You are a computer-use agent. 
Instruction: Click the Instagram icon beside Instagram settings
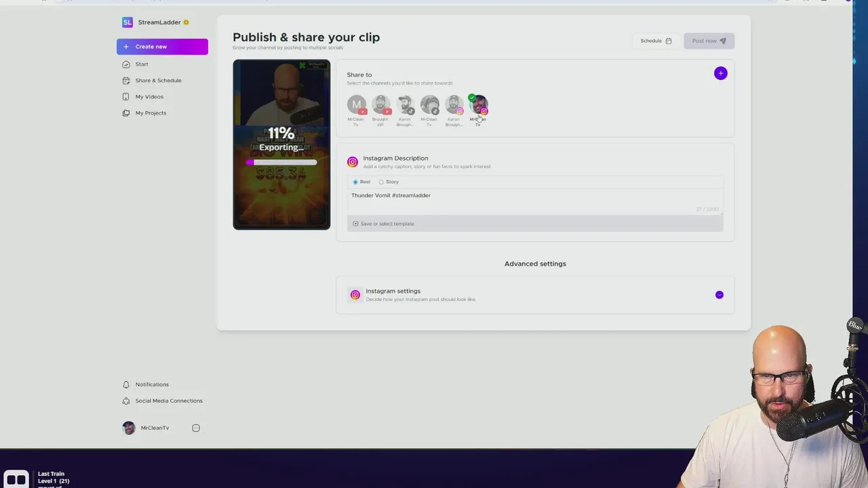(x=355, y=295)
